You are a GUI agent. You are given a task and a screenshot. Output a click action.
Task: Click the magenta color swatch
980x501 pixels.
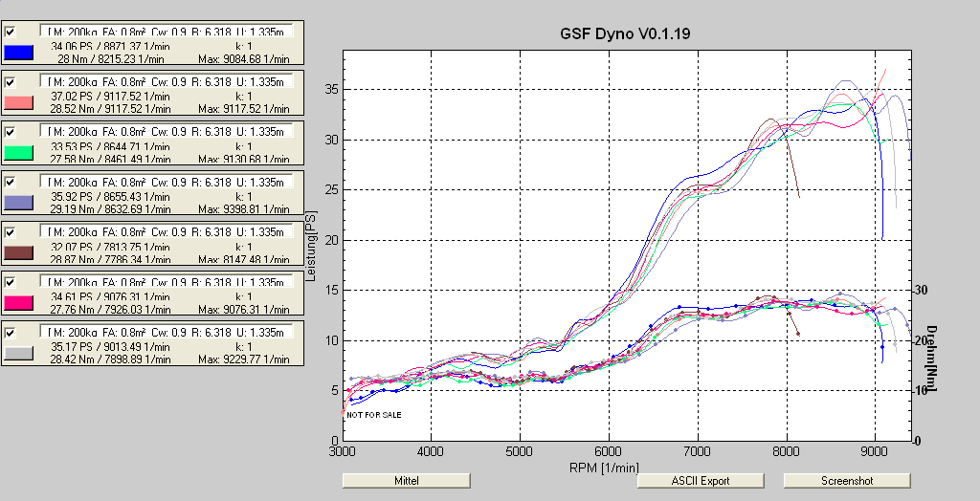pyautogui.click(x=19, y=302)
